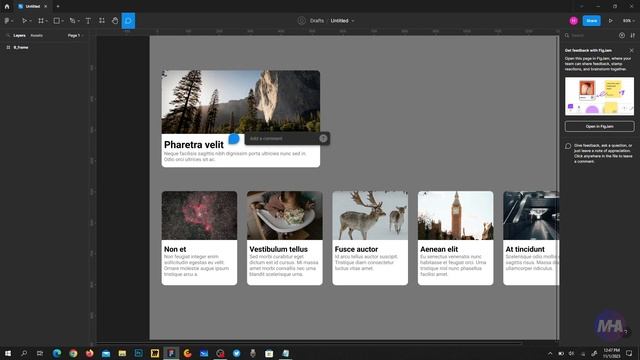Image resolution: width=640 pixels, height=360 pixels.
Task: Click the blue comment pin on canvas
Action: click(233, 139)
